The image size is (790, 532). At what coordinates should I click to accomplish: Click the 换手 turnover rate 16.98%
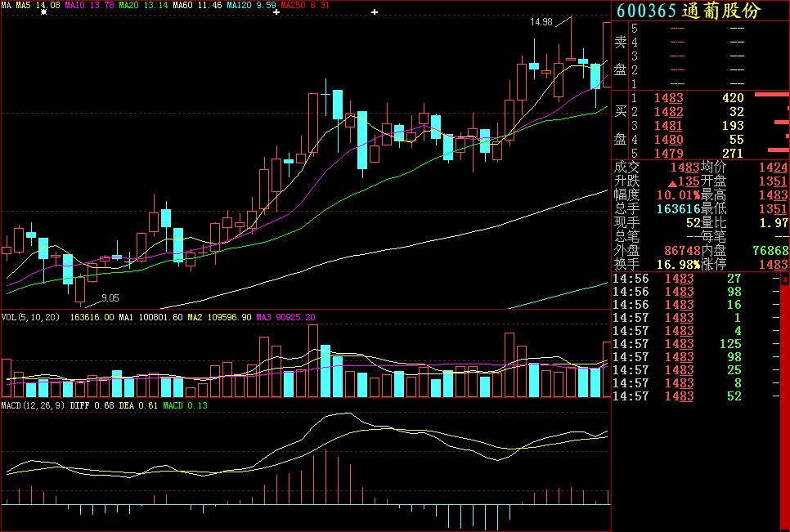tap(678, 265)
